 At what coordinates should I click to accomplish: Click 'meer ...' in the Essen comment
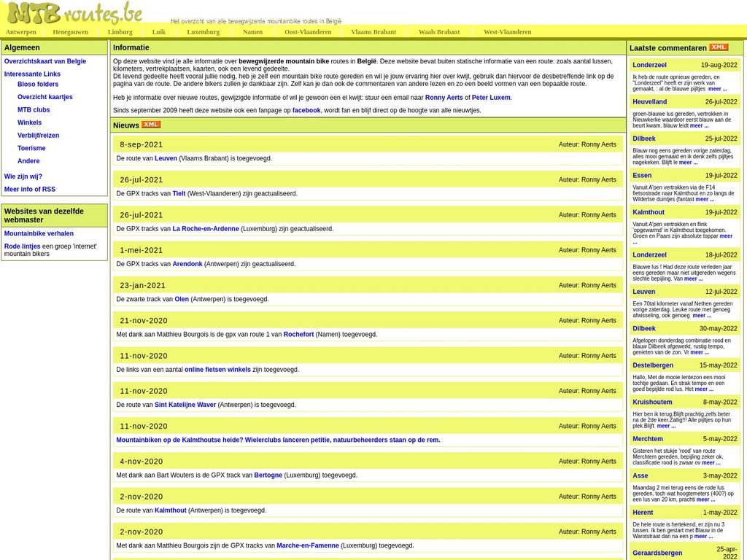tap(705, 200)
